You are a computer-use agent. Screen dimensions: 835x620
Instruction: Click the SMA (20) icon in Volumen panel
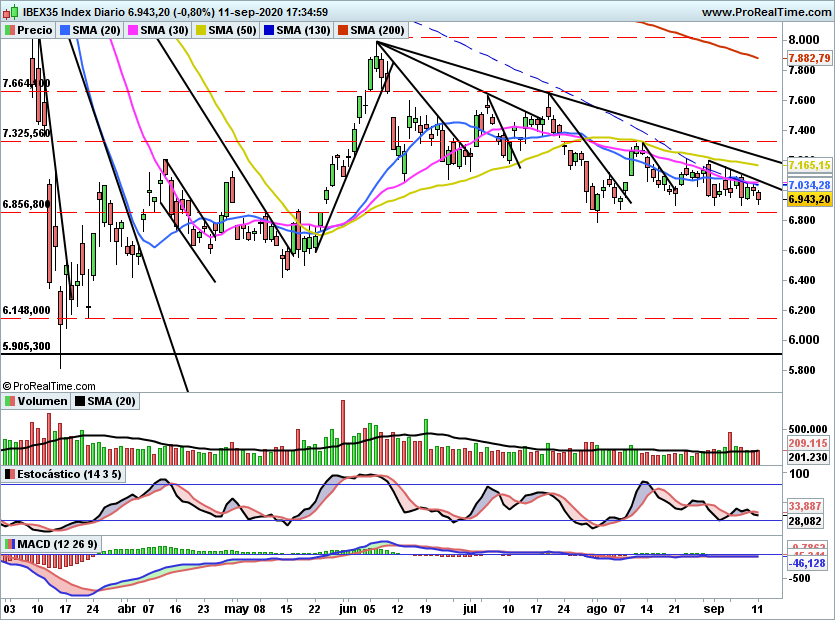[78, 400]
